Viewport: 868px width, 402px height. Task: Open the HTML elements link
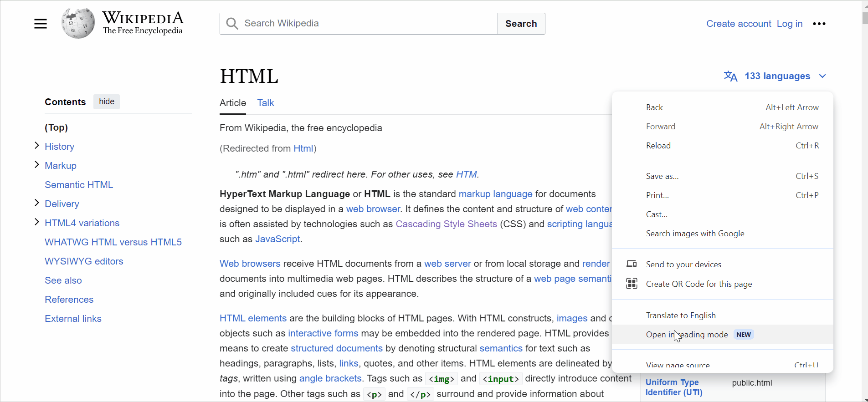[x=253, y=318]
